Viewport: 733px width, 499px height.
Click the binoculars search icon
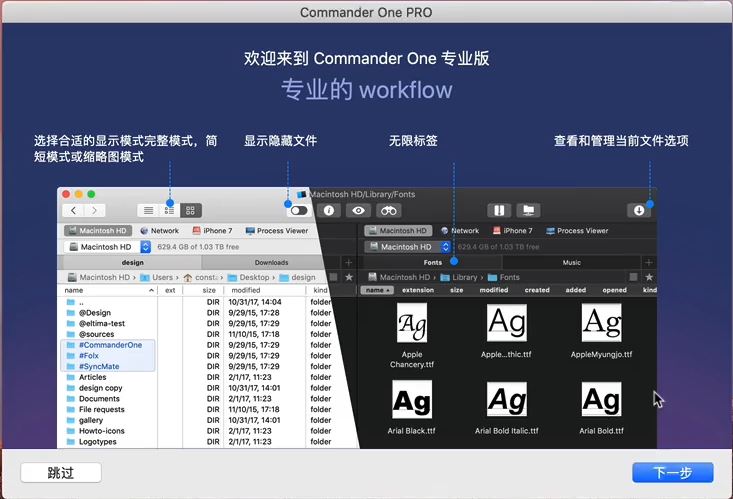(x=388, y=210)
